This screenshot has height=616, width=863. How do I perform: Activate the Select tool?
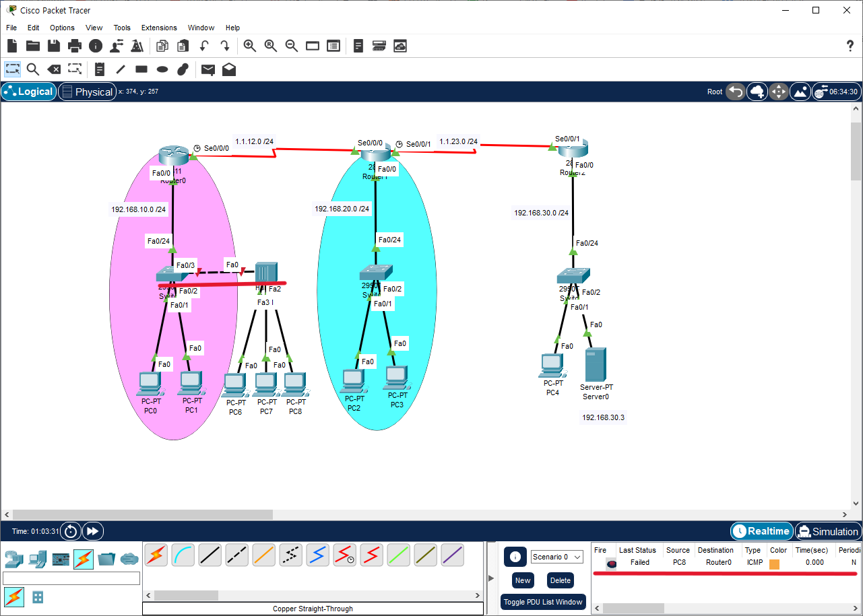click(x=13, y=69)
